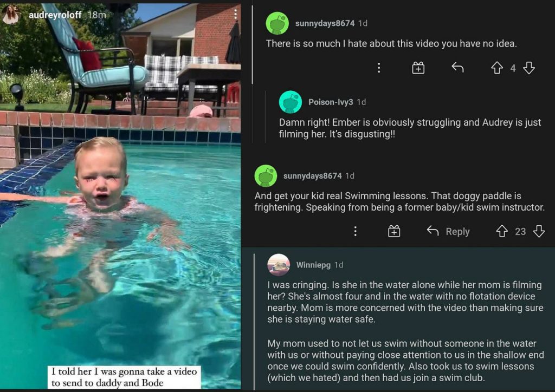Open the second sunnydays8674 username

tap(313, 175)
